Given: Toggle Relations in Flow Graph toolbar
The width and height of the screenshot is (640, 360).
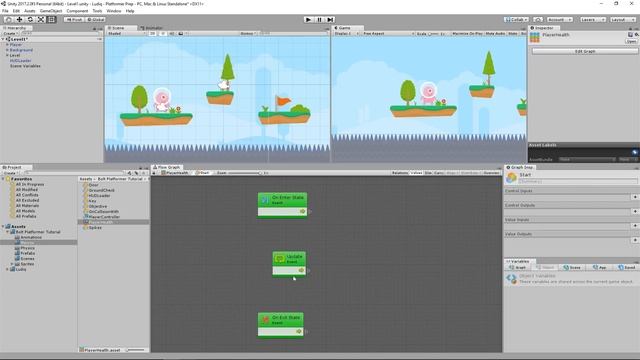Looking at the screenshot, I should point(400,173).
